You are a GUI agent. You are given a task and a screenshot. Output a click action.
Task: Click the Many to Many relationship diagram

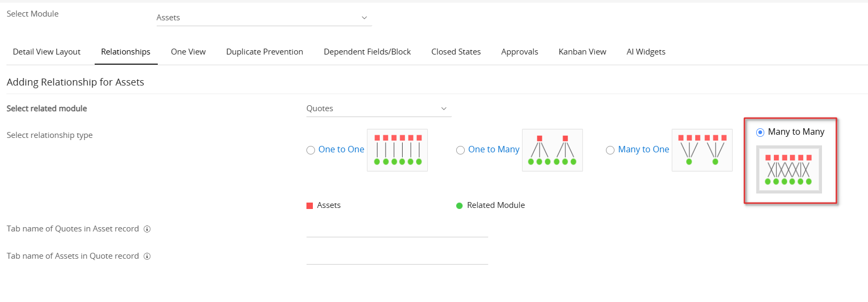(x=789, y=169)
